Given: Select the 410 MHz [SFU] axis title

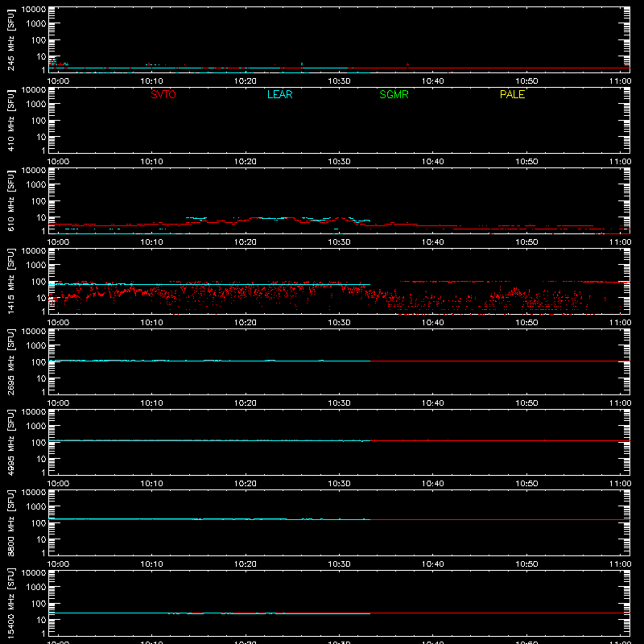Looking at the screenshot, I should point(11,120).
